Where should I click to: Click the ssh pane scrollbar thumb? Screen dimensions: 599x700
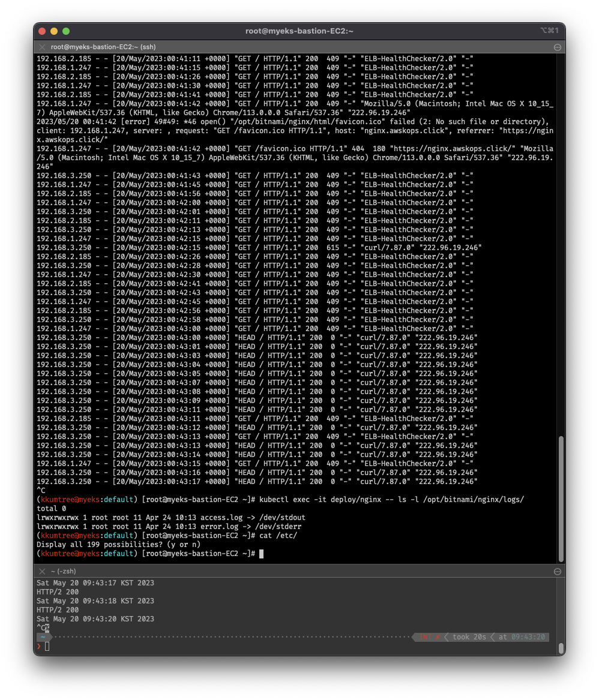(x=561, y=498)
